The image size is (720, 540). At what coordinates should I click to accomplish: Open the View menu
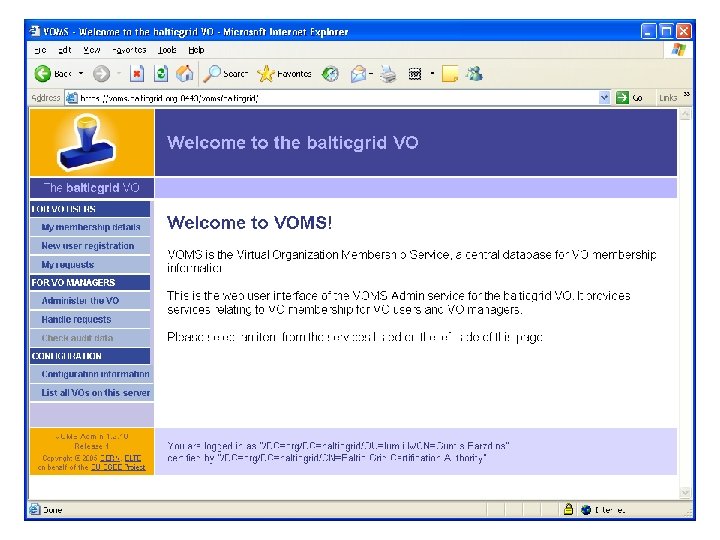(x=91, y=50)
